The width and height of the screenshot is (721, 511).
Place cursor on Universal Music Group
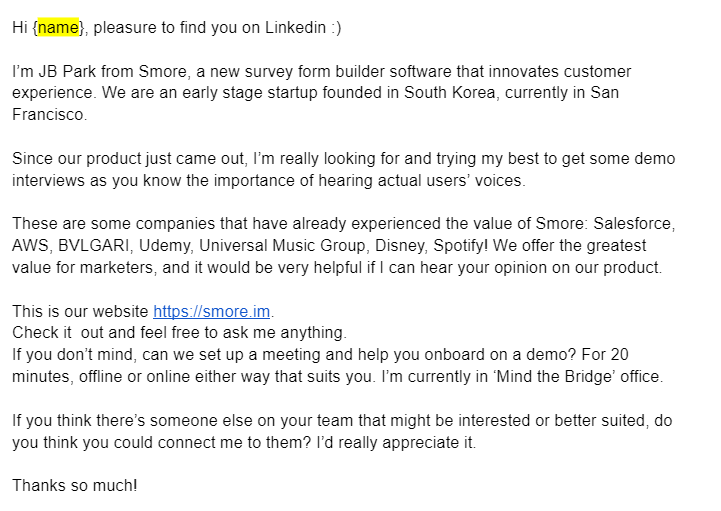click(282, 246)
